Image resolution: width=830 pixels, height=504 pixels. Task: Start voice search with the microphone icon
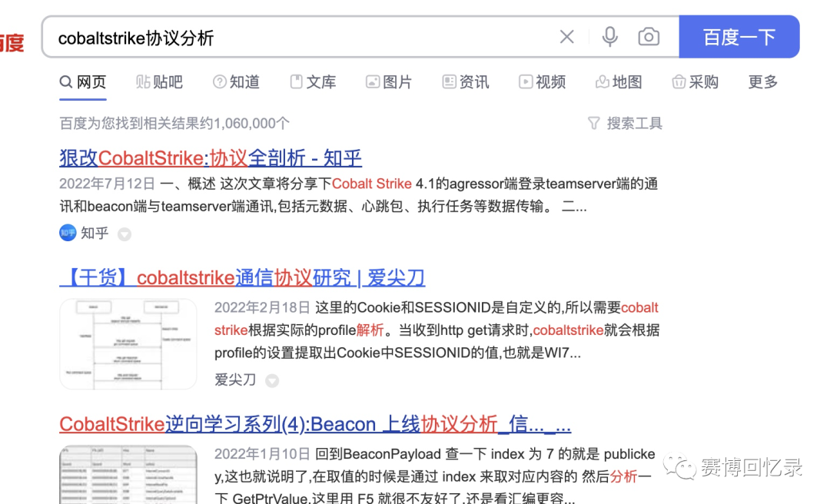click(609, 37)
